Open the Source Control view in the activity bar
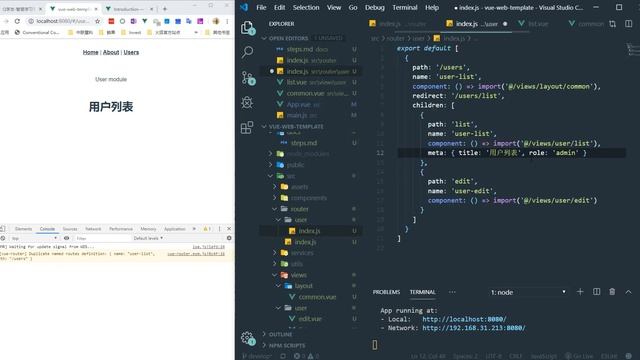This screenshot has width=640, height=360. click(247, 78)
